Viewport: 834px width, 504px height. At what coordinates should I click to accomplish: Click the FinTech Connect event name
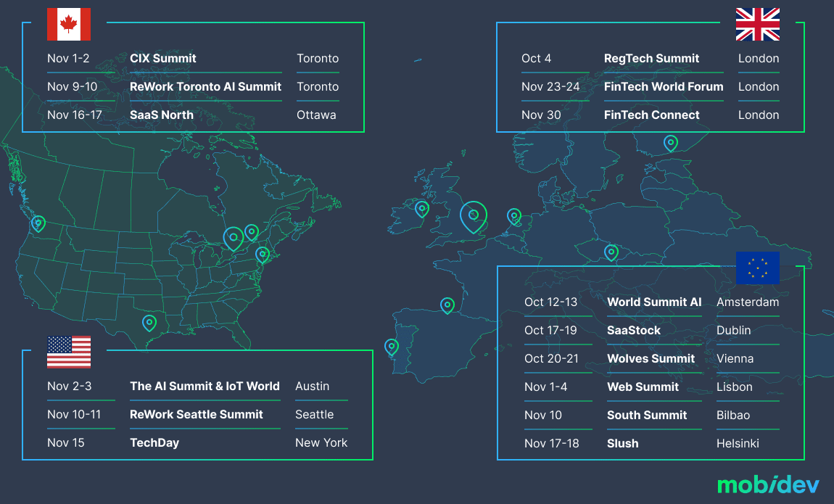pyautogui.click(x=651, y=115)
